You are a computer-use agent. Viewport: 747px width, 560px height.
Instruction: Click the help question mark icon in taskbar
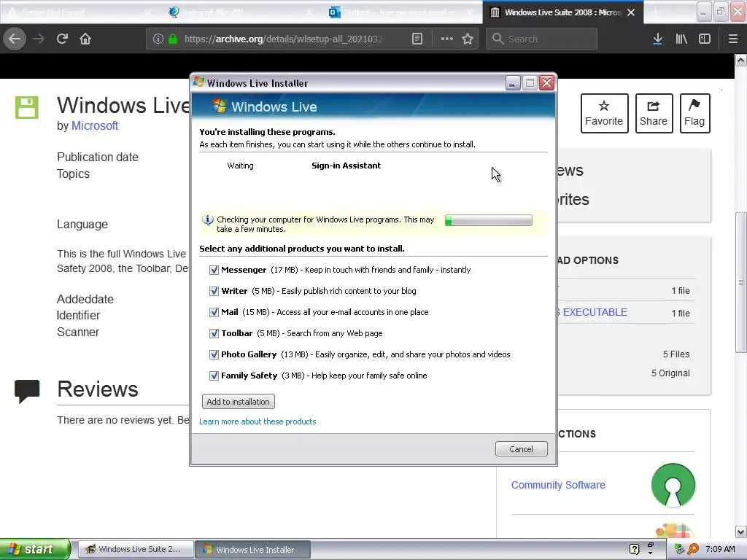634,549
